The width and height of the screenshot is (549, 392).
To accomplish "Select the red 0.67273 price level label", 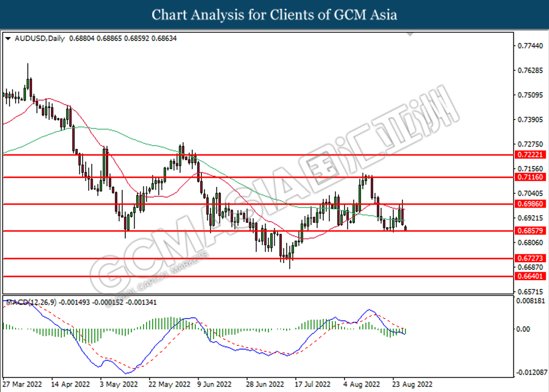I will [x=530, y=258].
